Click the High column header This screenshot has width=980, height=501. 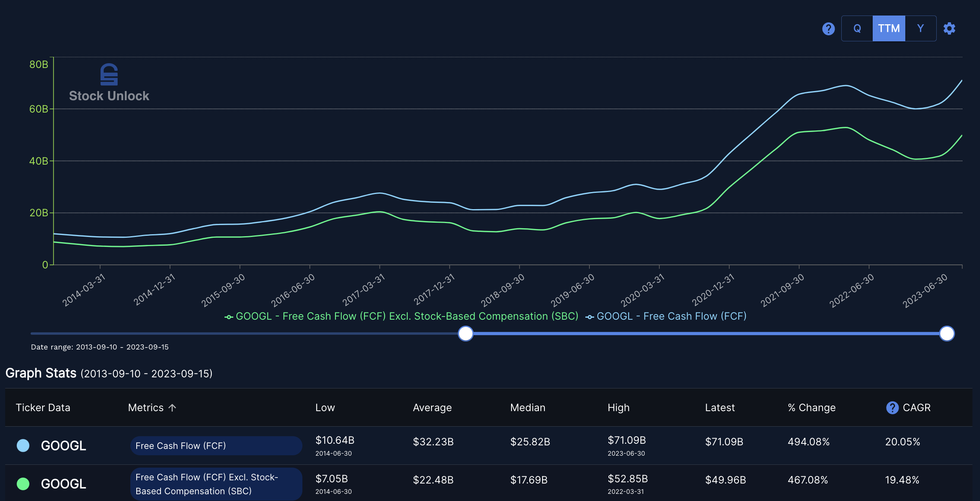[x=618, y=408]
